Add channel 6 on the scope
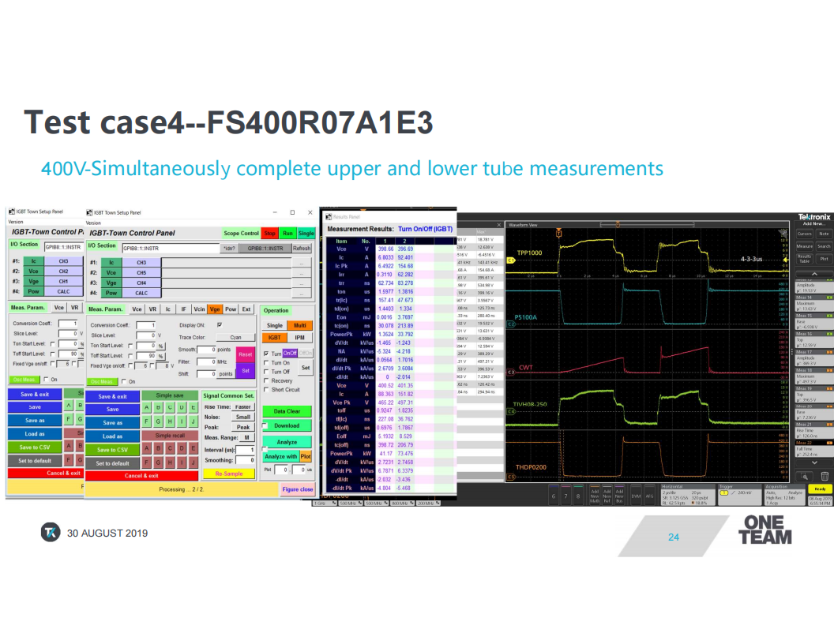 click(x=553, y=495)
